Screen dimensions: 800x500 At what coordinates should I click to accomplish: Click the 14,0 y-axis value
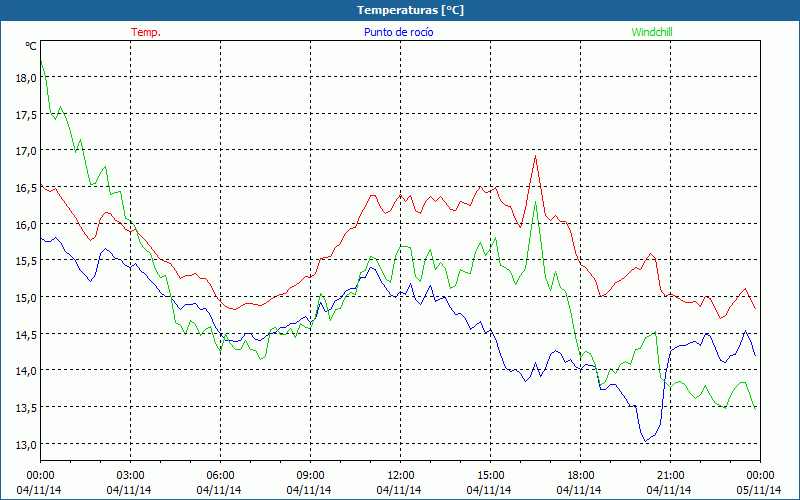click(x=27, y=371)
